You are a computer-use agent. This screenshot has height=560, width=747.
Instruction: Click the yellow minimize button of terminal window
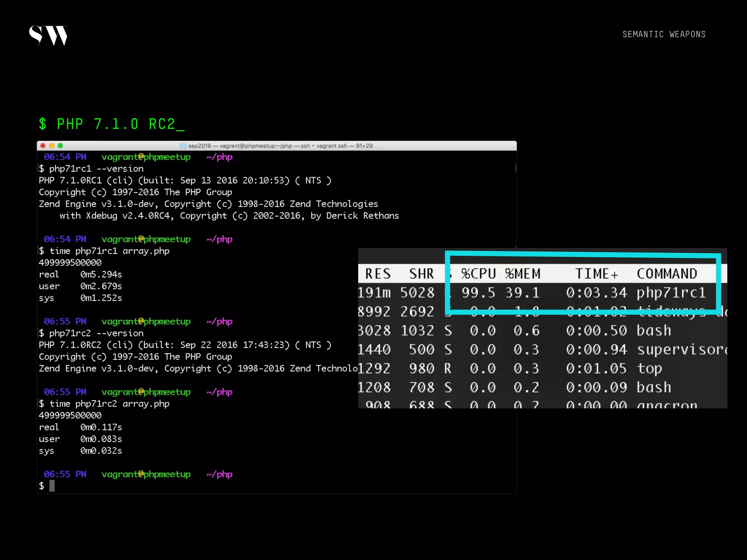(51, 145)
